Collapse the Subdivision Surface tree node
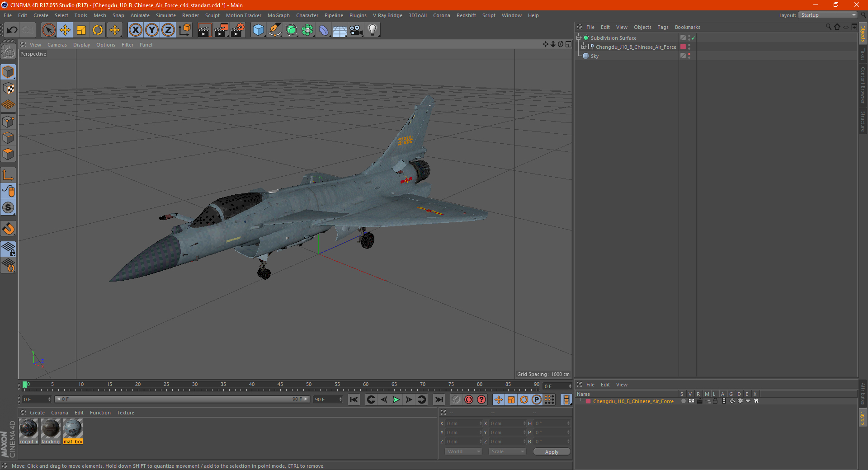 (578, 38)
